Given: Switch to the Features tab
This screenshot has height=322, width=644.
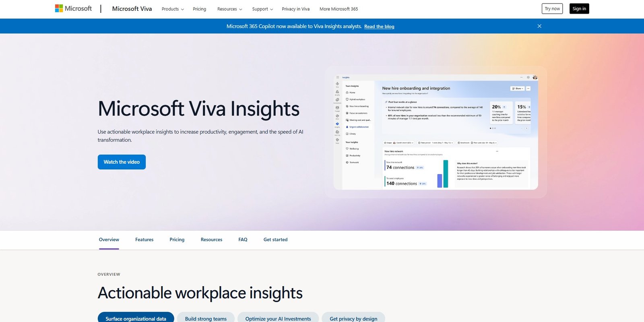Looking at the screenshot, I should 144,239.
